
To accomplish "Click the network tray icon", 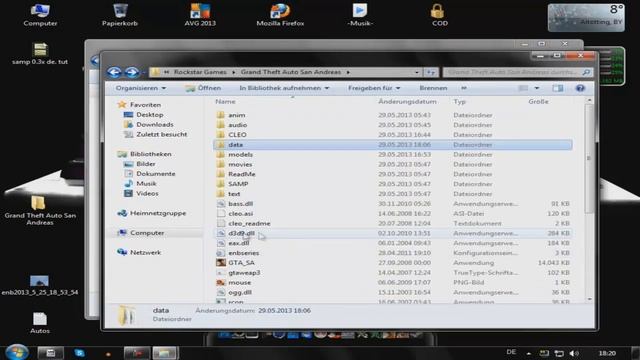I will 559,353.
